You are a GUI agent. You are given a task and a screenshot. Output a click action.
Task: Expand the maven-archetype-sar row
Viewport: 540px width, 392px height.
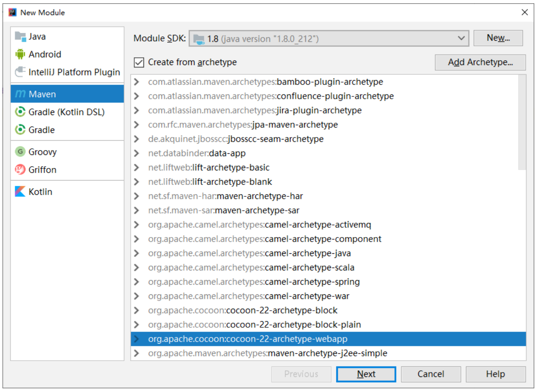pos(137,210)
